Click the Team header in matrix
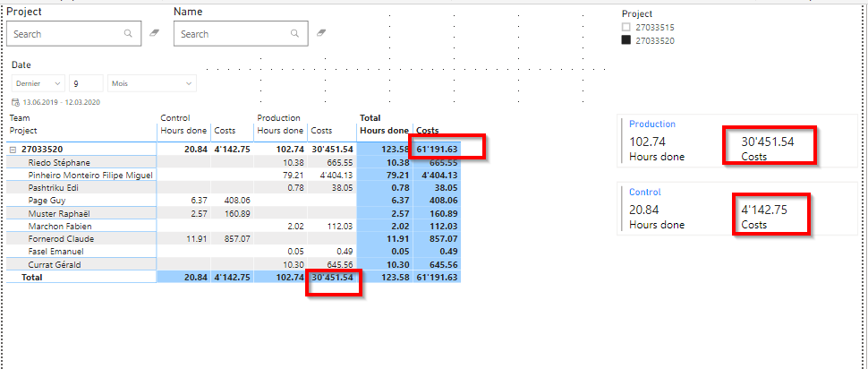The height and width of the screenshot is (369, 868). (20, 118)
